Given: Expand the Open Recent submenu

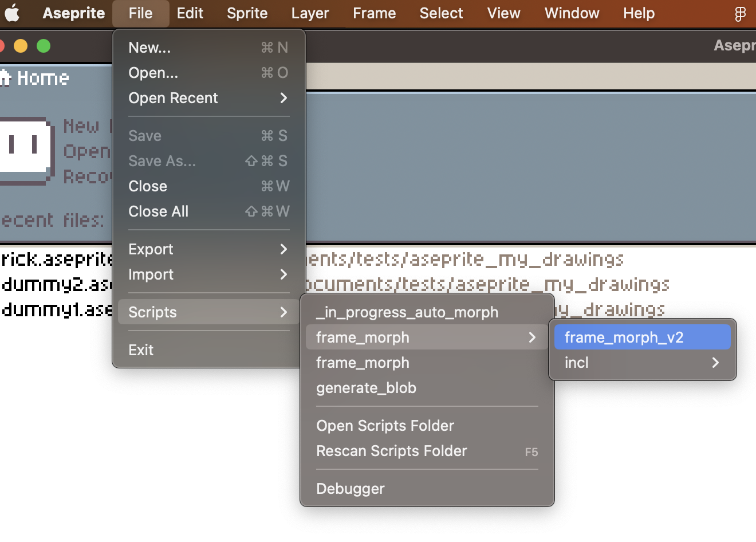Looking at the screenshot, I should point(173,98).
